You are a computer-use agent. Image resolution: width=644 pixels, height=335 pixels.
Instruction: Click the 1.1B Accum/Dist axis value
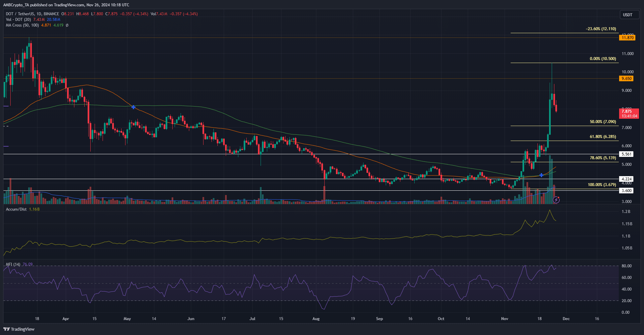(x=626, y=236)
